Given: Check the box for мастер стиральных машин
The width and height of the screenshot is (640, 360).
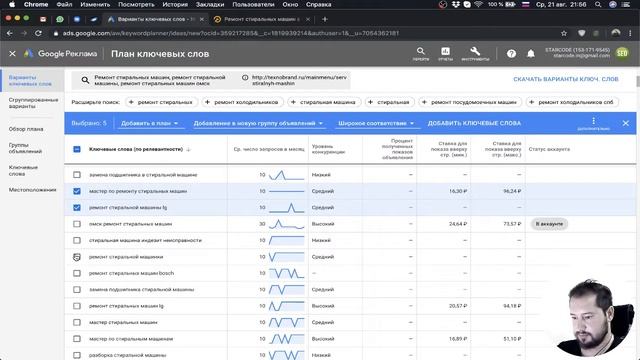Looking at the screenshot, I should (x=77, y=322).
